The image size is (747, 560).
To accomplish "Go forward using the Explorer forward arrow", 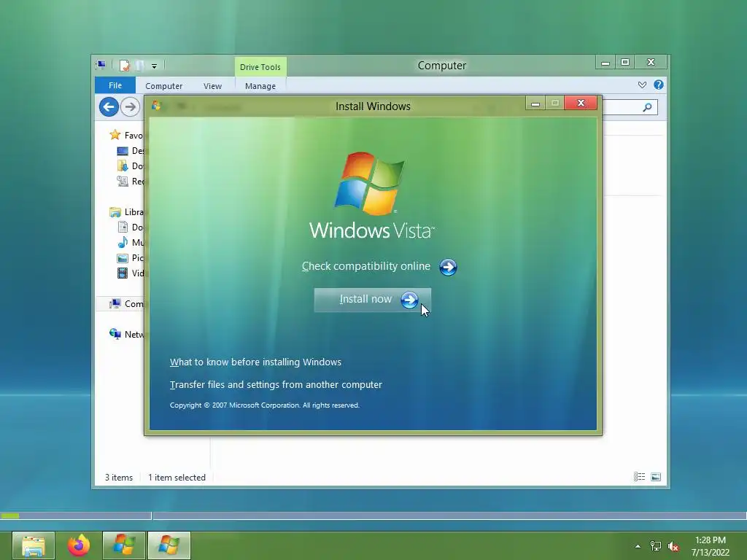I will pyautogui.click(x=130, y=106).
